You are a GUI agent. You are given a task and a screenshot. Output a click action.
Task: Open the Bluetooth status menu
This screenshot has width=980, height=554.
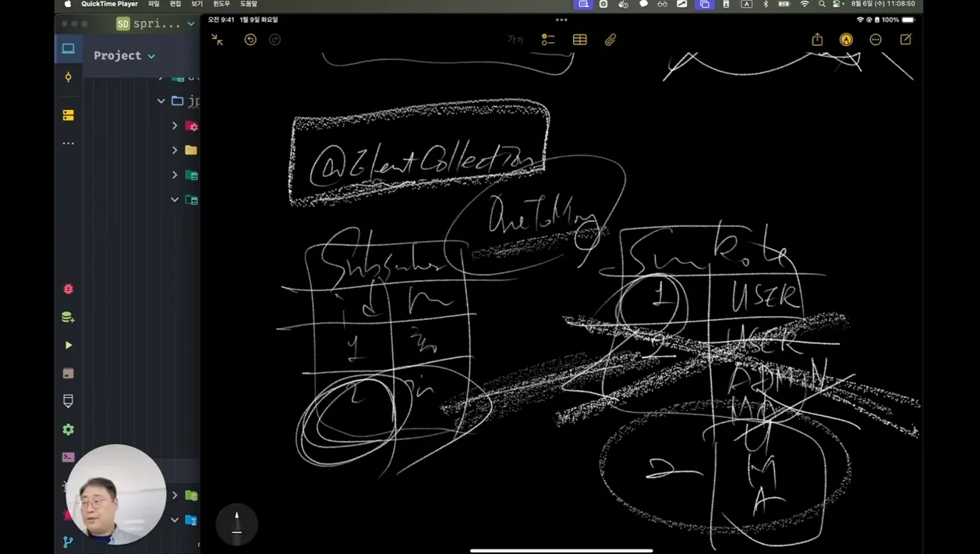[766, 4]
